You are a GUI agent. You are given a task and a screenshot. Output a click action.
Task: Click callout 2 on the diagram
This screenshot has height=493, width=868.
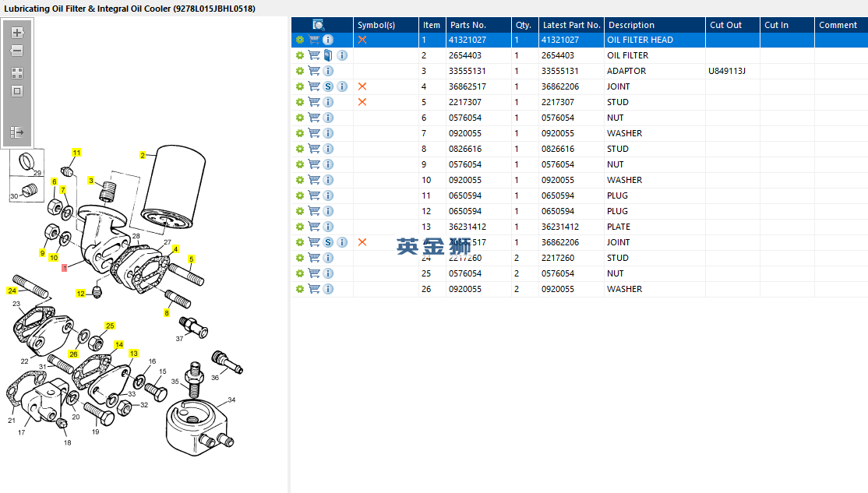[x=143, y=156]
